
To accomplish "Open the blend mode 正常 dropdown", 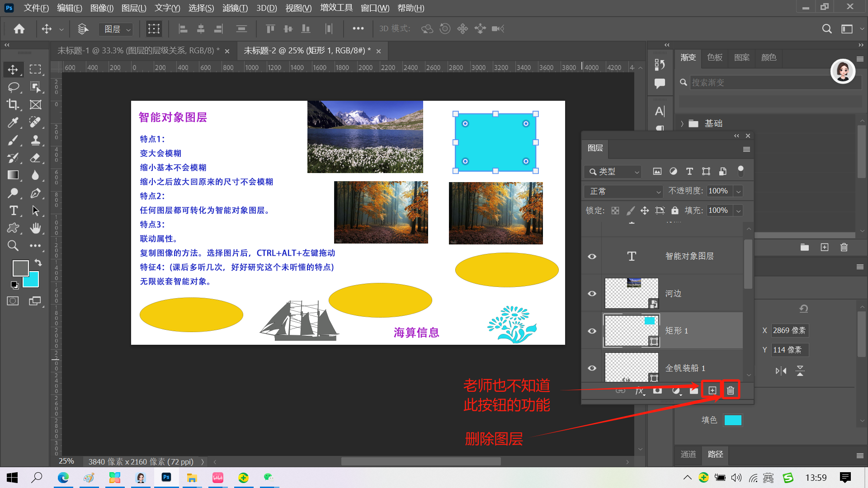I will click(x=623, y=192).
